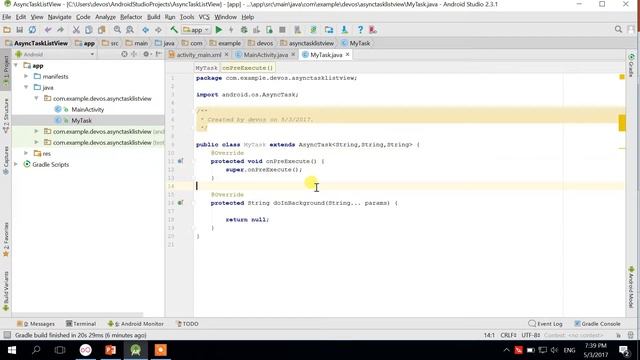Click the CRLF line separator status
640x360 pixels.
[x=508, y=335]
